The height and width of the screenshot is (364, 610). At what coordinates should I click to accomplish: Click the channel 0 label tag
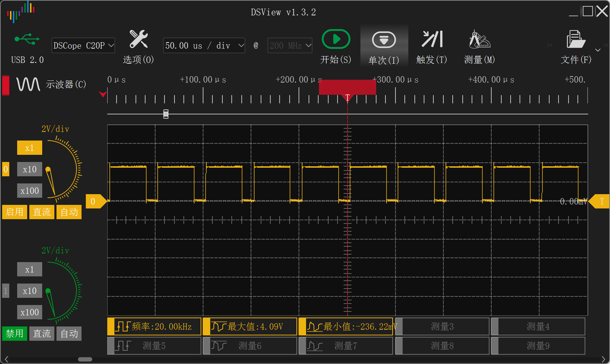pyautogui.click(x=6, y=169)
